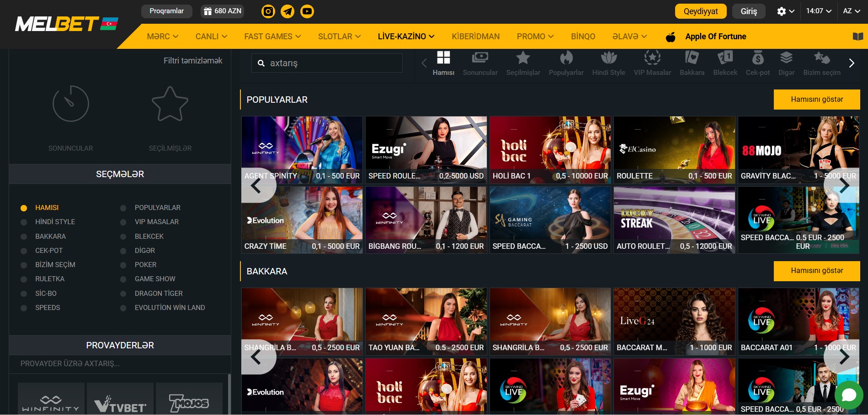Go to the BİNQO menu item

click(x=583, y=37)
